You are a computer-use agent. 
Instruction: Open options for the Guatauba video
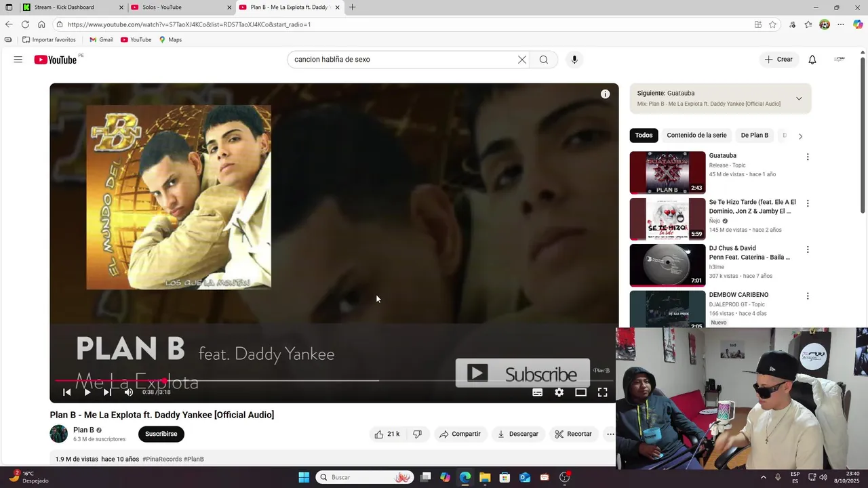[808, 157]
